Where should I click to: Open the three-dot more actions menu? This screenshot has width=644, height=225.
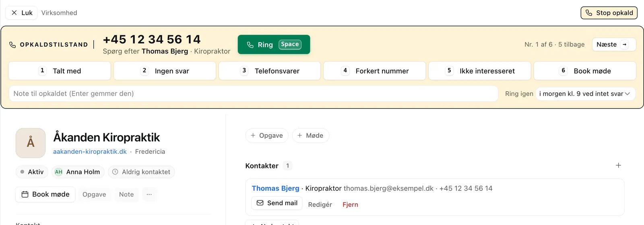click(x=149, y=194)
